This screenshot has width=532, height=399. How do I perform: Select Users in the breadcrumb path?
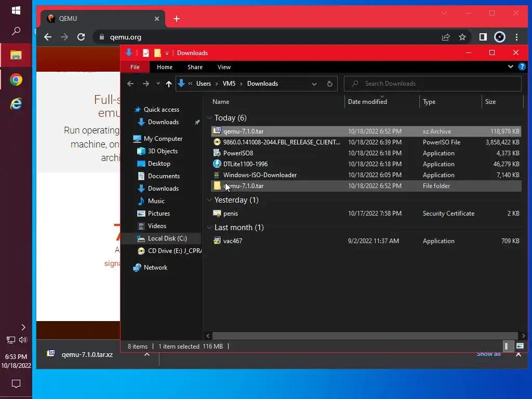point(204,84)
